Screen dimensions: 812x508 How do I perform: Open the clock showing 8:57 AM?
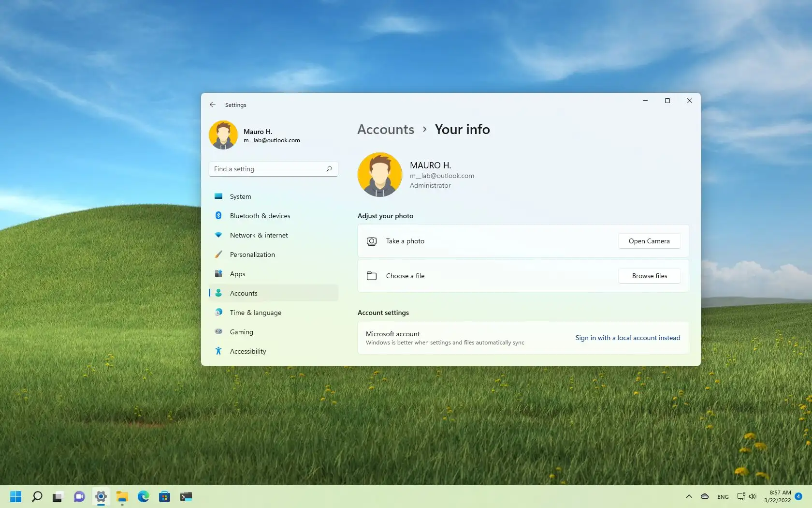point(777,496)
